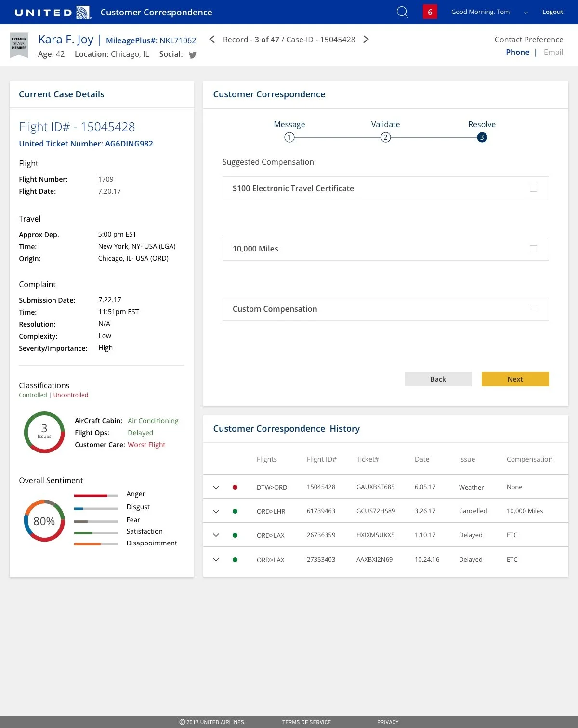
Task: Filter classifications by Uncontrolled
Action: [71, 395]
